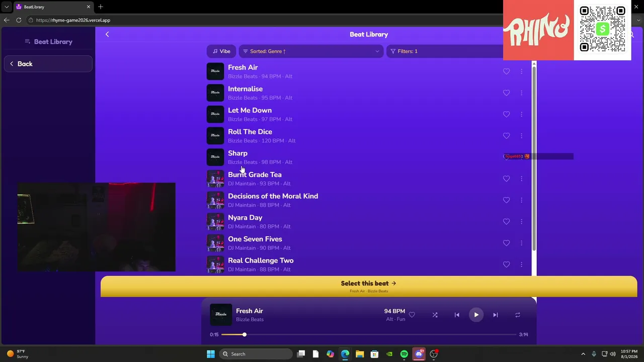Click the Burnt Grade Tea thumbnail
644x362 pixels.
215,178
